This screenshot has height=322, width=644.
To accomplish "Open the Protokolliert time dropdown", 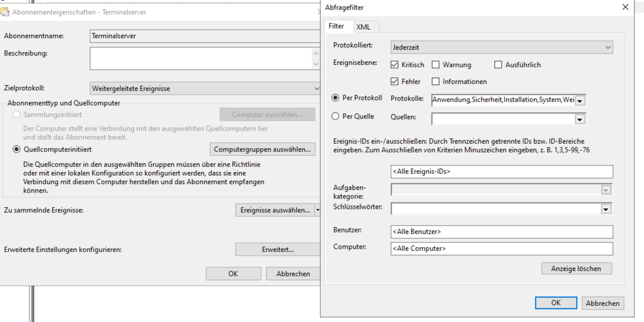I will point(501,47).
